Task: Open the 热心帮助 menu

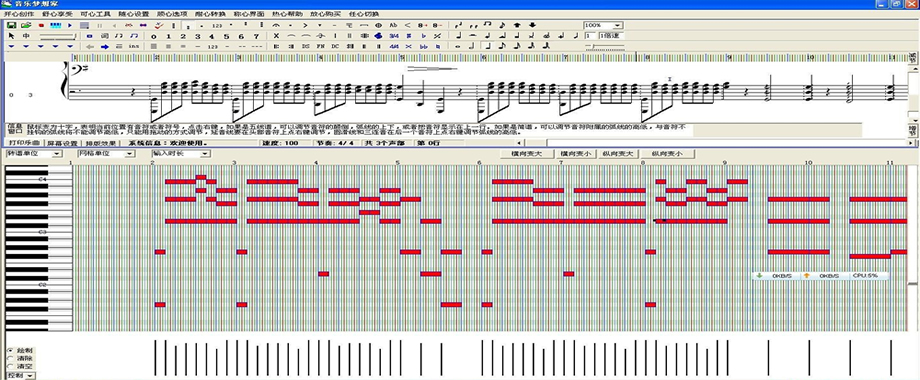Action: coord(287,13)
